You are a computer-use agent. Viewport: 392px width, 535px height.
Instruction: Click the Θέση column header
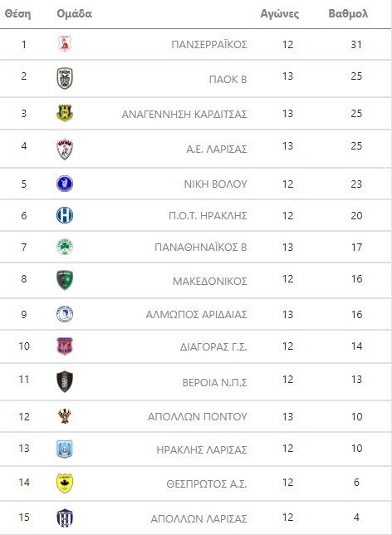(17, 13)
